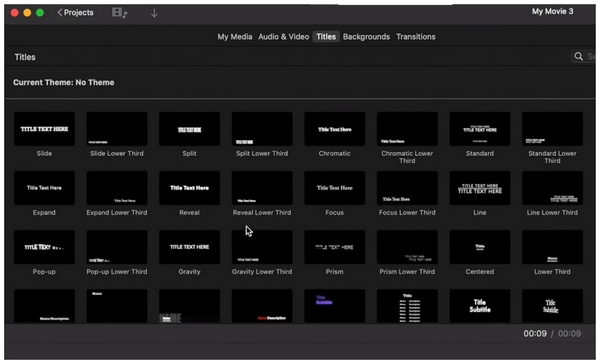
Task: Choose the title with red Name Description text
Action: pos(262,306)
